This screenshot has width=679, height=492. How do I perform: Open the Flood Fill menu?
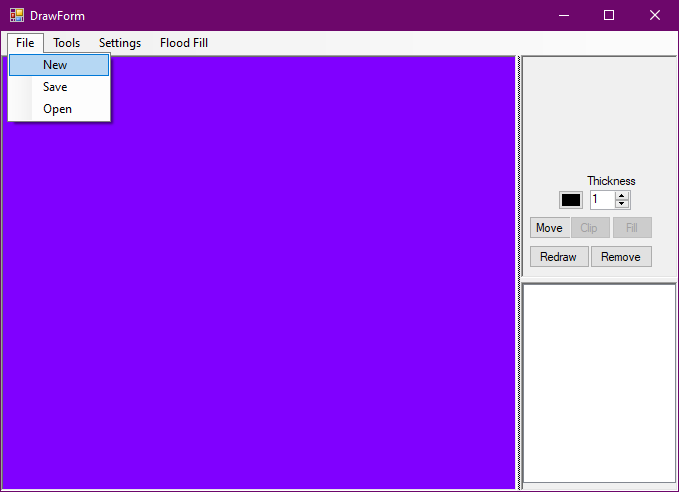pyautogui.click(x=184, y=43)
